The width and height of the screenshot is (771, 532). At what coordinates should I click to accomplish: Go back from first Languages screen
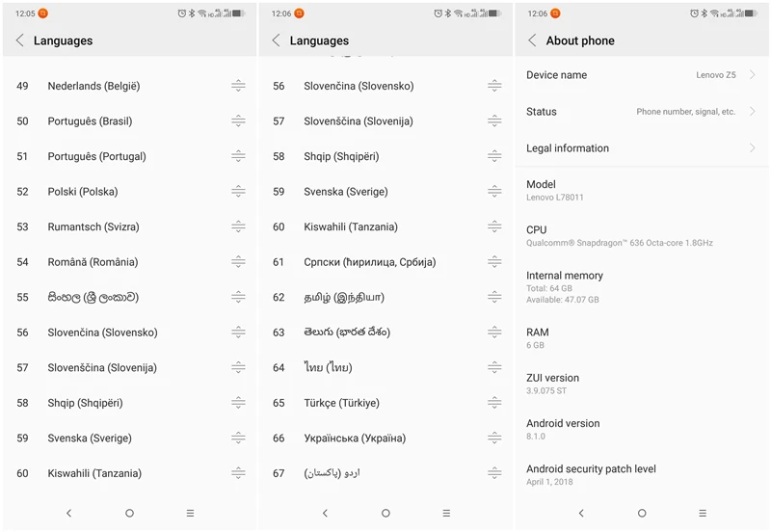(x=20, y=40)
